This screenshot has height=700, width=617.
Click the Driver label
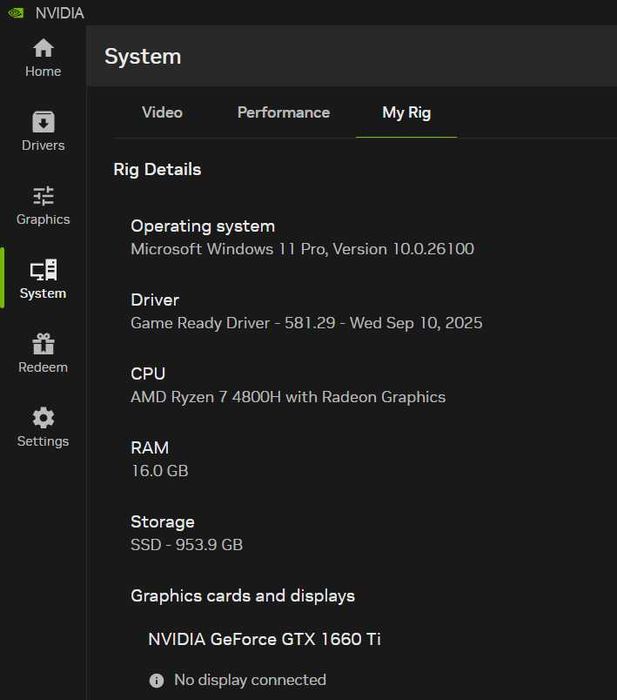[154, 300]
